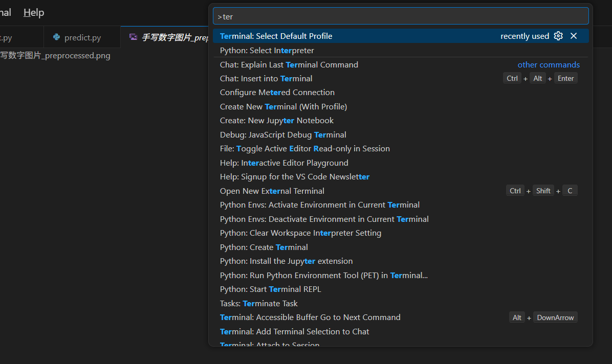Click the 手写数字图片_preprocessed.png breadcrumb

coord(55,55)
